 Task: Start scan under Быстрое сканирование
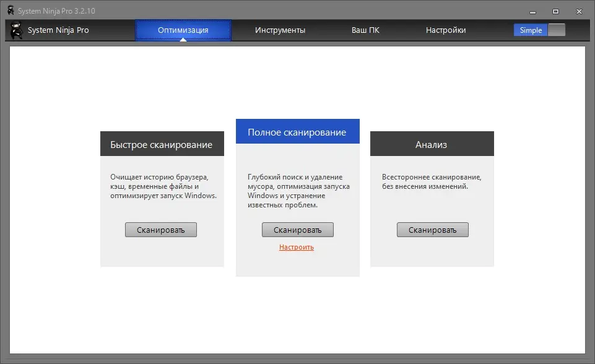(161, 229)
